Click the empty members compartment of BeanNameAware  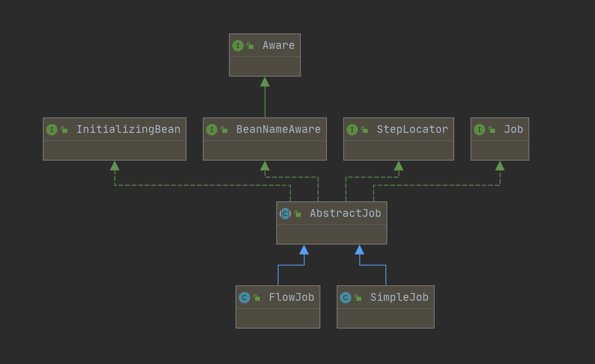[265, 150]
